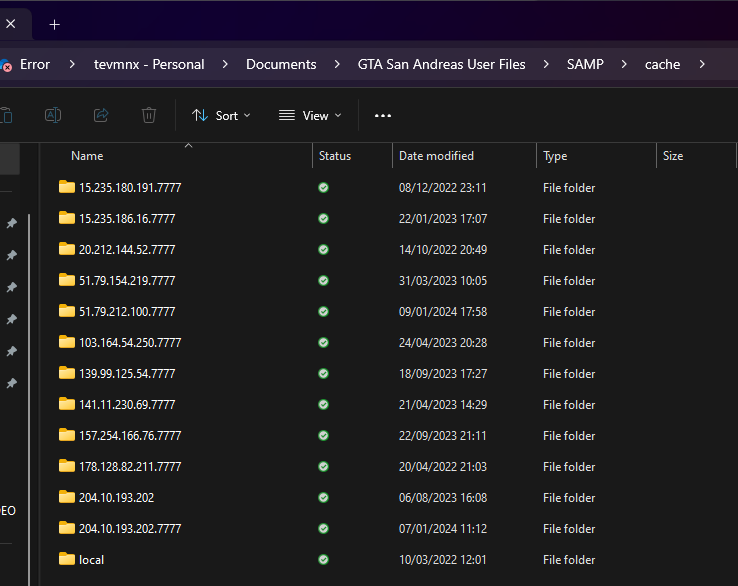738x586 pixels.
Task: Select the local folder icon
Action: [67, 559]
